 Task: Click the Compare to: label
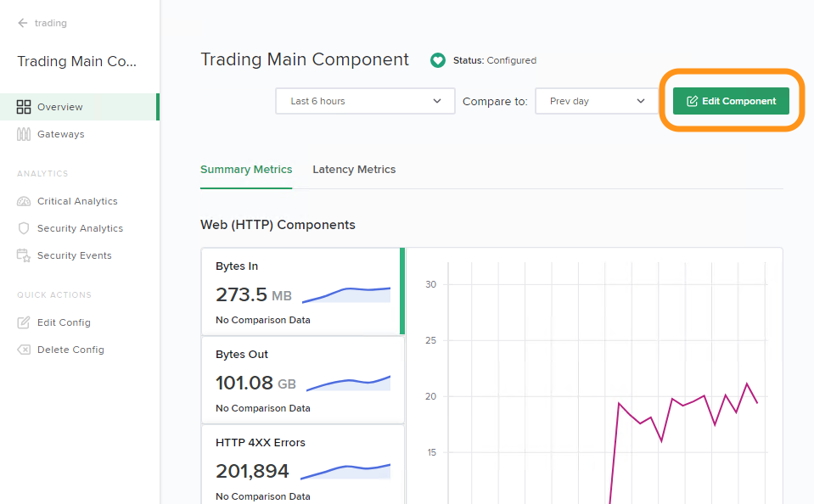[495, 102]
